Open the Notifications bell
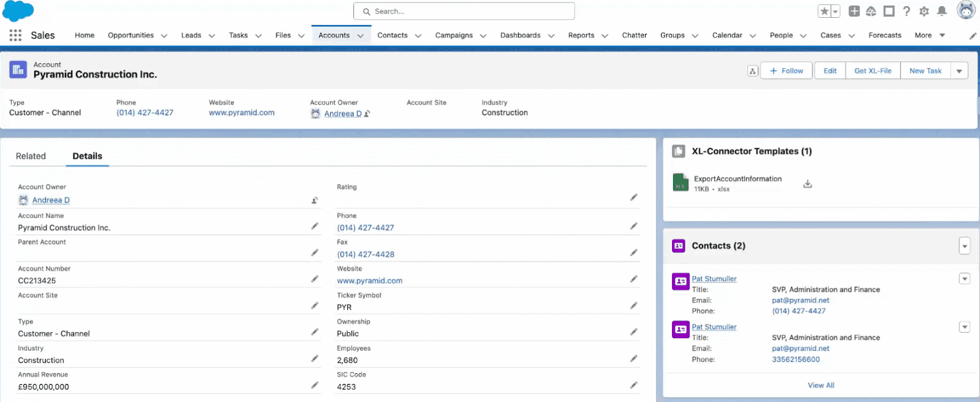Screen dimensions: 980x402 point(942,11)
